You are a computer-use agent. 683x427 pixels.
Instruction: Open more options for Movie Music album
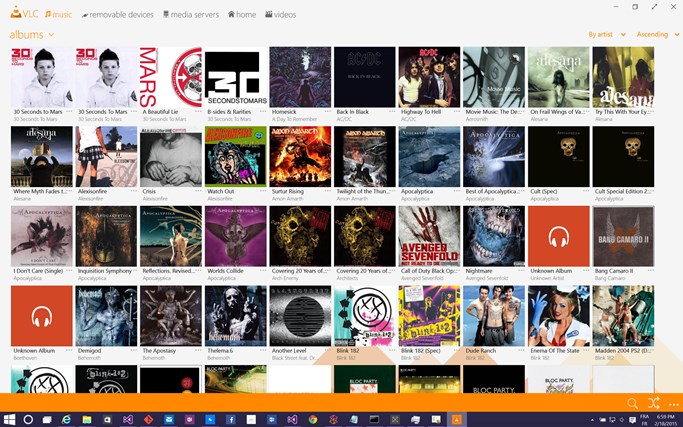[x=521, y=112]
